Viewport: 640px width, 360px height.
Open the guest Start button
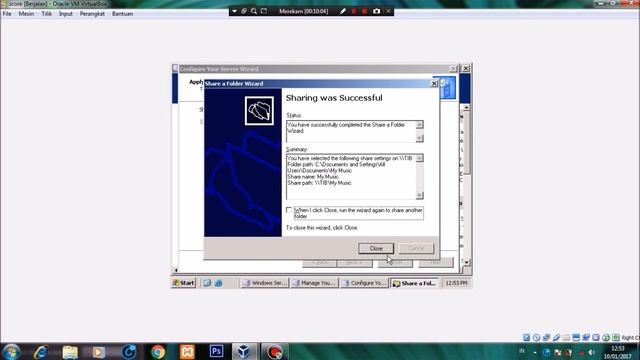tap(184, 283)
